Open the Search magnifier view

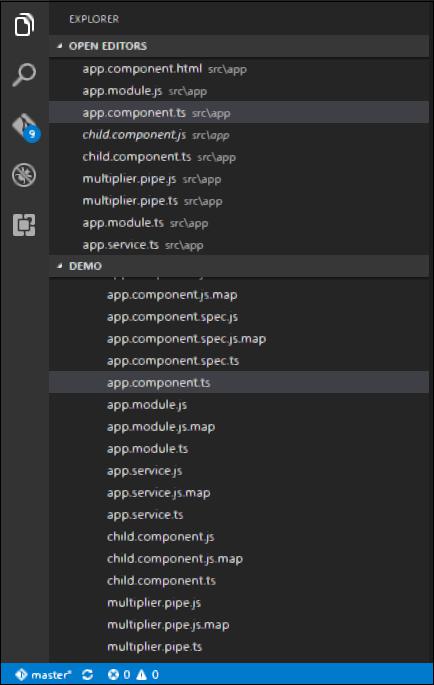point(24,74)
